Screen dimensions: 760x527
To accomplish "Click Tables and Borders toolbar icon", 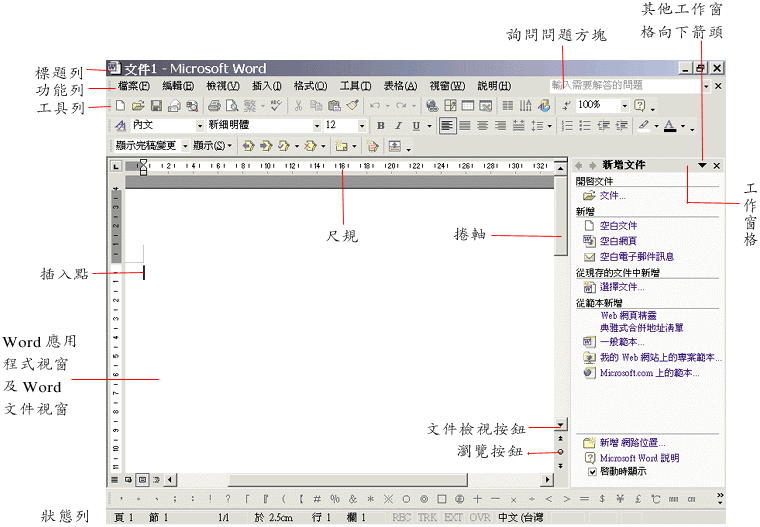I will 450,105.
